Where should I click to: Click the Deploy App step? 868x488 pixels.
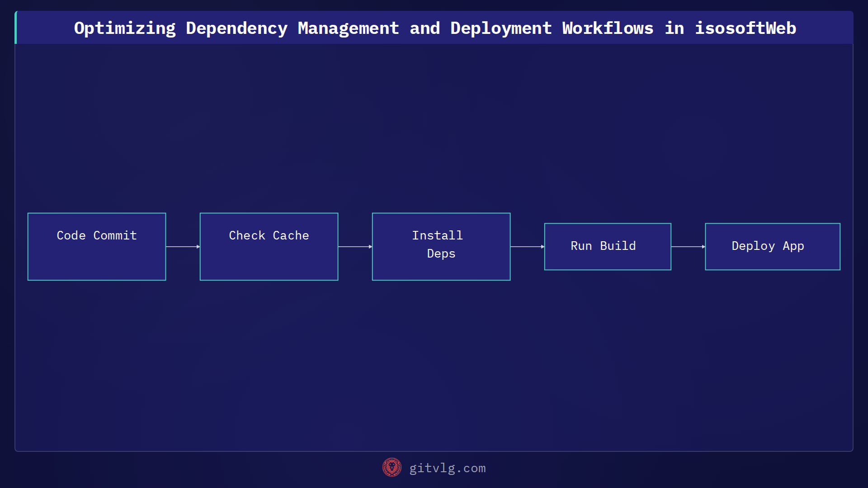tap(773, 247)
